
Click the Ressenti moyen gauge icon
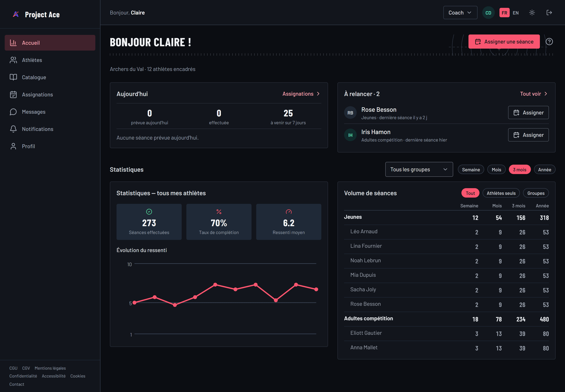[288, 211]
